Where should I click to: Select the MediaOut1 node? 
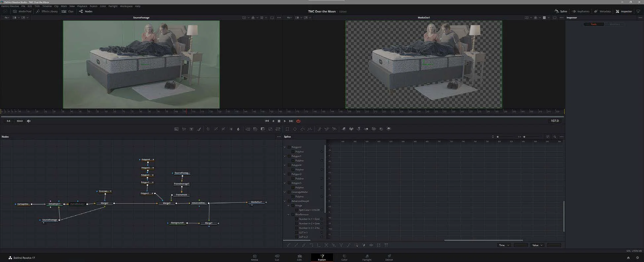257,202
